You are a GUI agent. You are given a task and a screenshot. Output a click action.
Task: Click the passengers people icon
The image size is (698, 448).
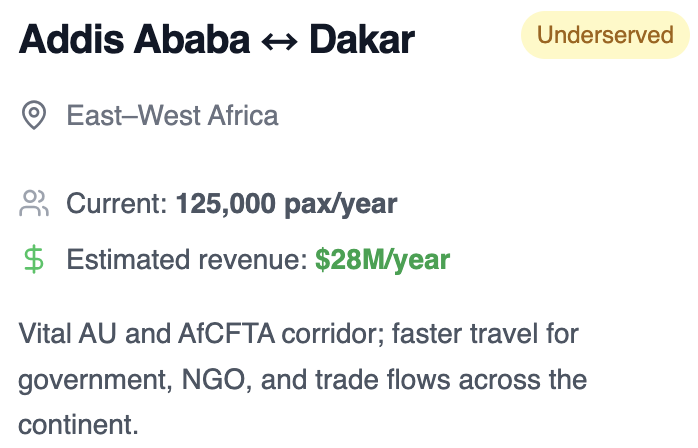coord(34,204)
